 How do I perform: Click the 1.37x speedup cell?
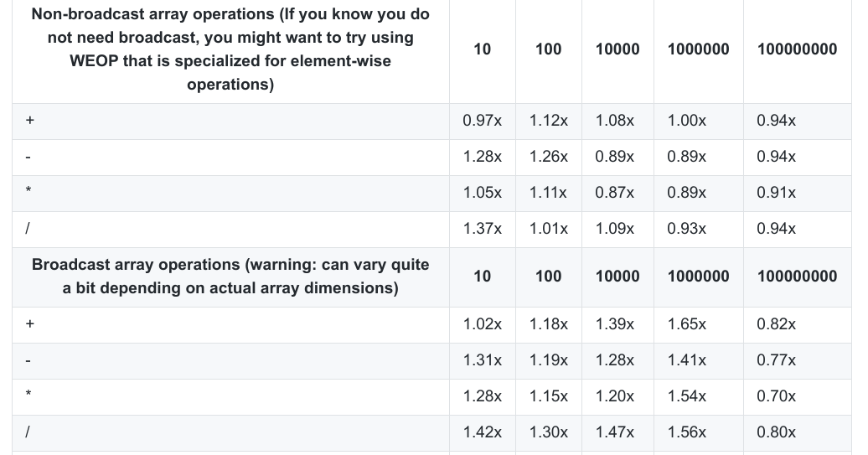click(x=483, y=229)
